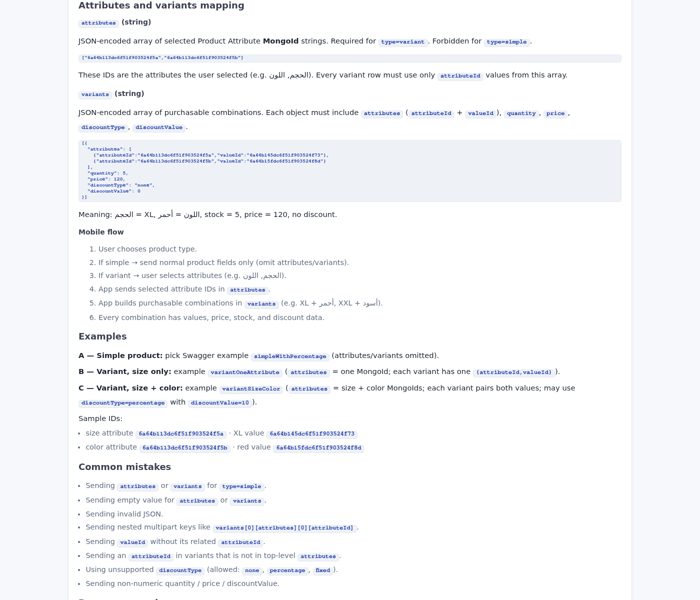Screen dimensions: 700x600
Task: Click the nested multipart key 'variants[0][attributes][0][attributeId]' tag
Action: [x=284, y=528]
